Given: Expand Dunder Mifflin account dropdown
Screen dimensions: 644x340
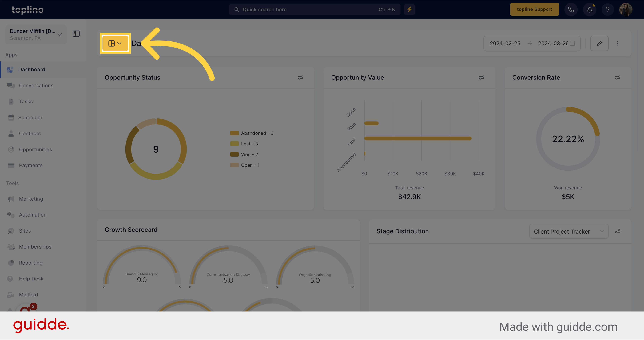Looking at the screenshot, I should click(60, 34).
